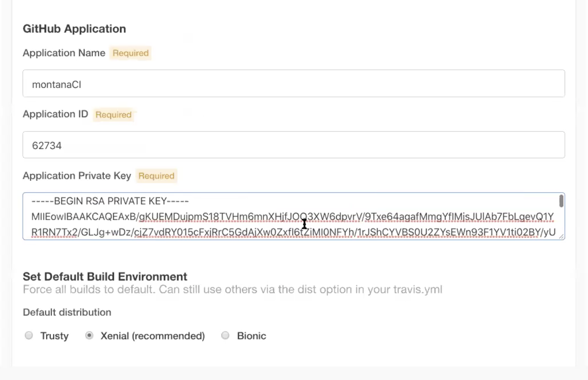The image size is (588, 380).
Task: Click the Application Private Key label
Action: 77,176
